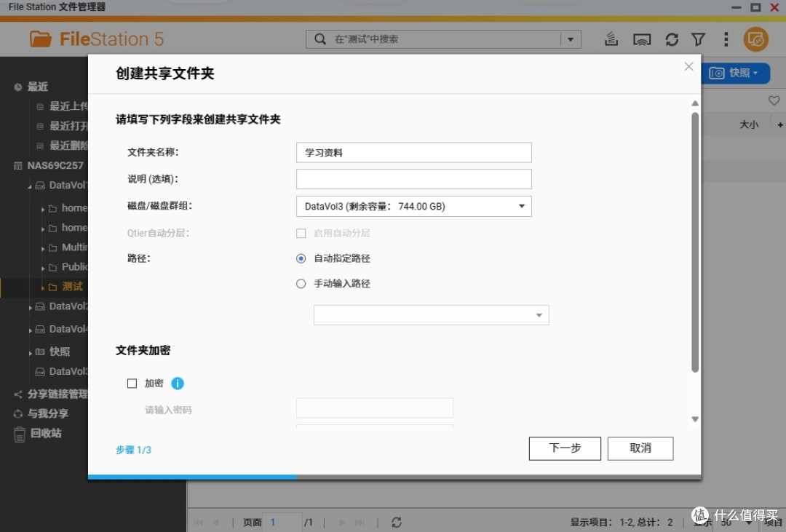This screenshot has height=532, width=786.
Task: Click the 下一步 button
Action: pyautogui.click(x=565, y=448)
